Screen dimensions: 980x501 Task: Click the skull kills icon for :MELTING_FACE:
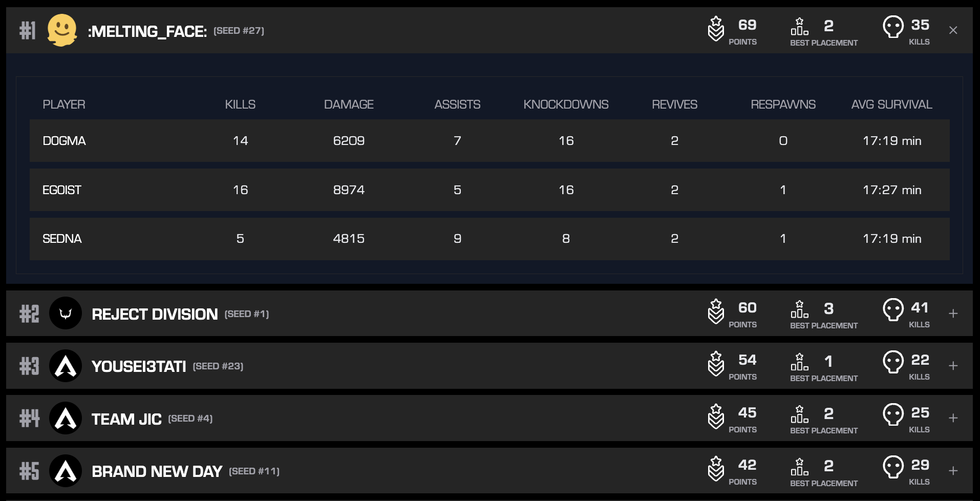893,27
